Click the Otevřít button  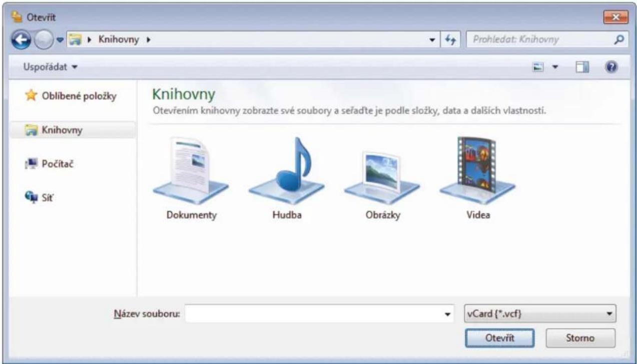(x=500, y=338)
